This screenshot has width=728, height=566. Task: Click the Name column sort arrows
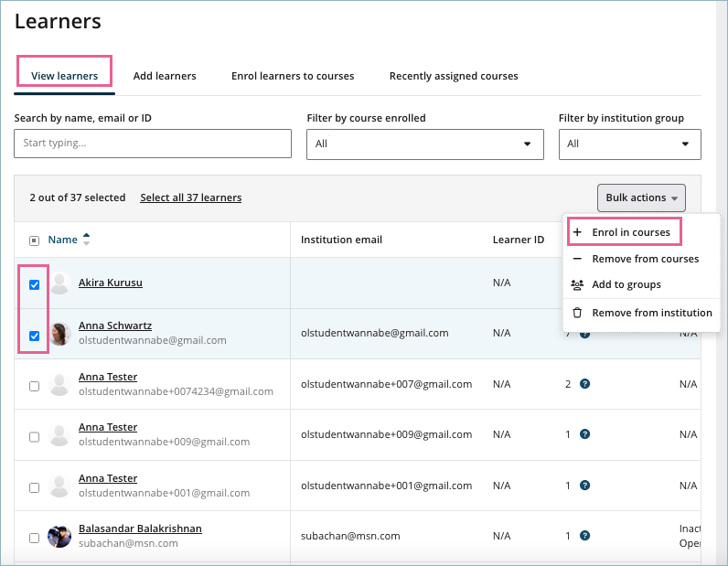click(x=87, y=240)
